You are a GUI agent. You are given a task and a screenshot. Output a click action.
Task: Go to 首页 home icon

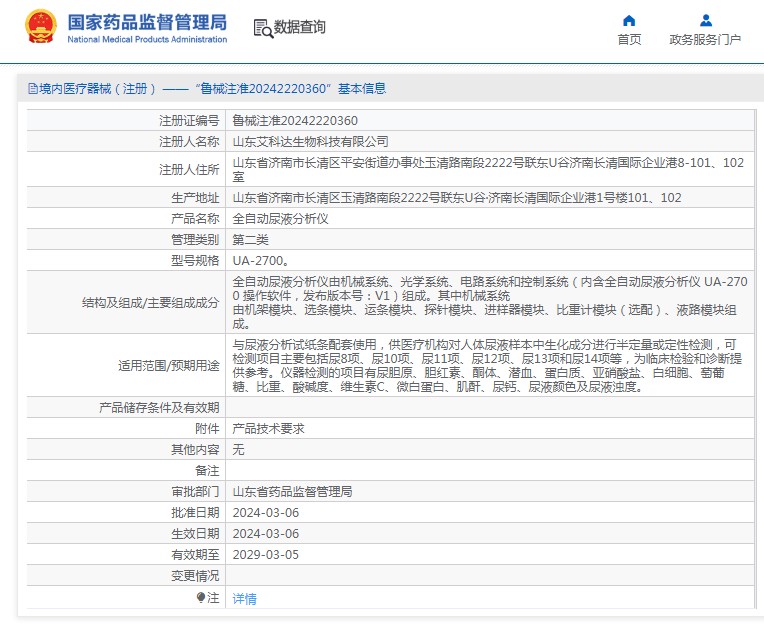click(629, 20)
